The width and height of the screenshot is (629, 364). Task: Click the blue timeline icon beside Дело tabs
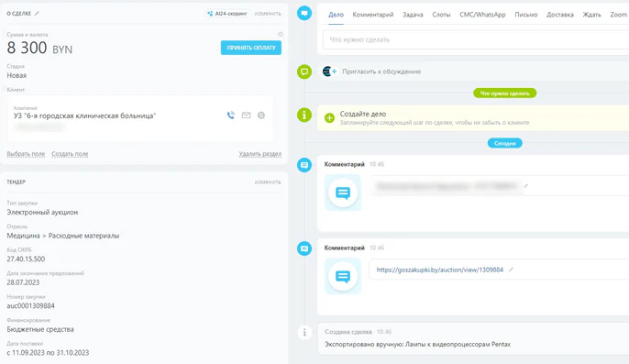pyautogui.click(x=304, y=13)
